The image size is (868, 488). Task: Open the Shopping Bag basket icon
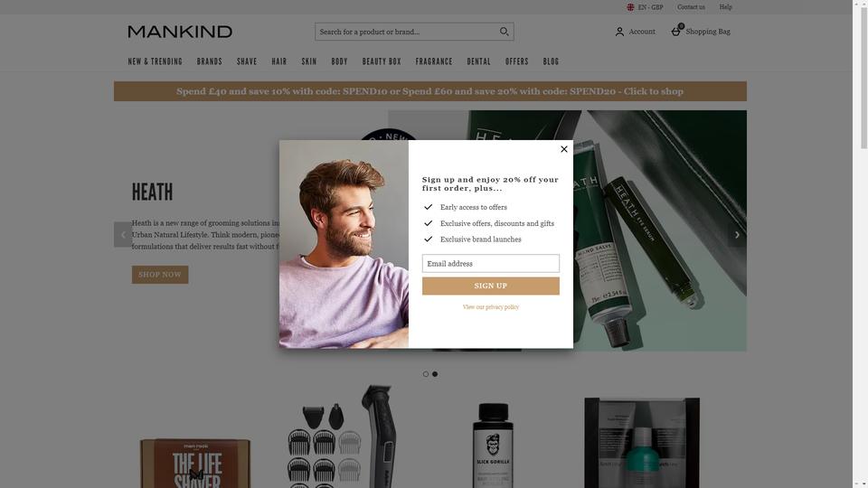click(676, 31)
